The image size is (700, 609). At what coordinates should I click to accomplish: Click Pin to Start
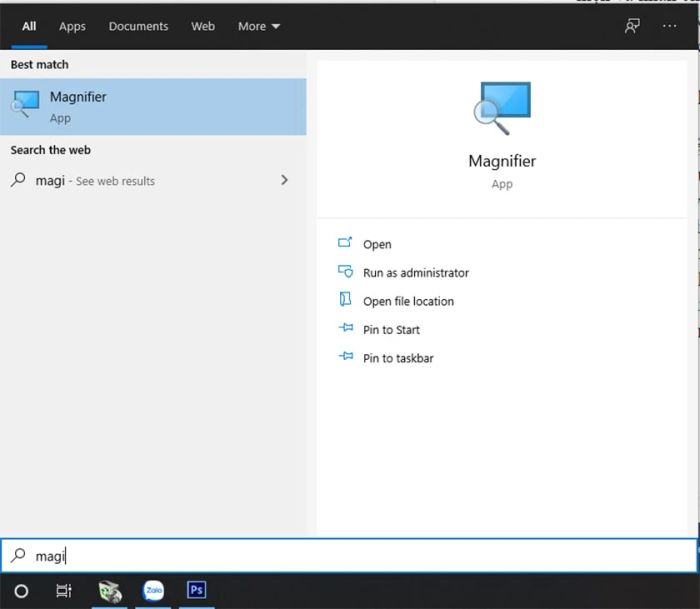tap(392, 330)
